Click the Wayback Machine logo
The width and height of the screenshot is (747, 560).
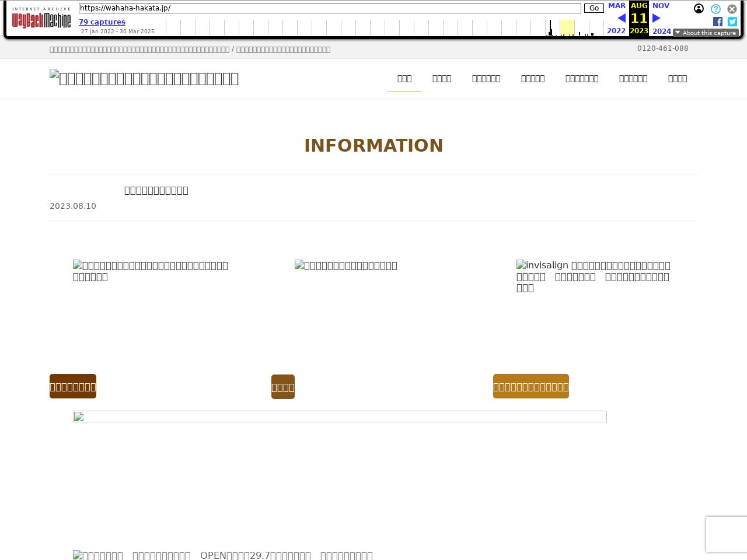pyautogui.click(x=41, y=19)
